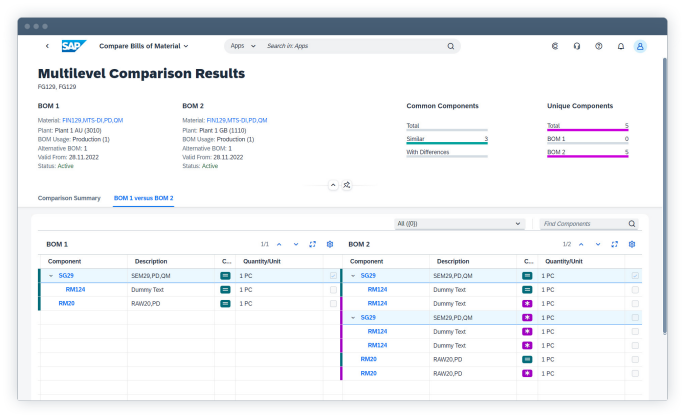This screenshot has height=418, width=685.
Task: Open the user profile avatar
Action: pyautogui.click(x=640, y=46)
